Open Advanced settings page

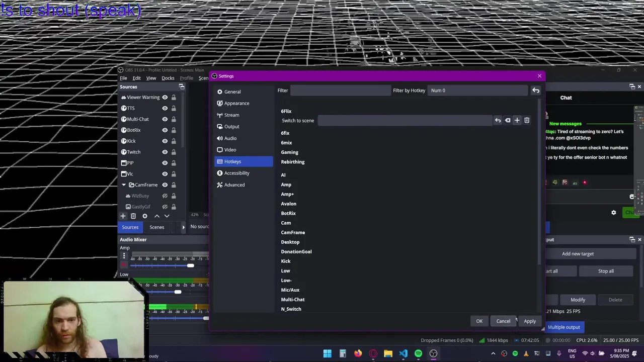tap(244, 185)
